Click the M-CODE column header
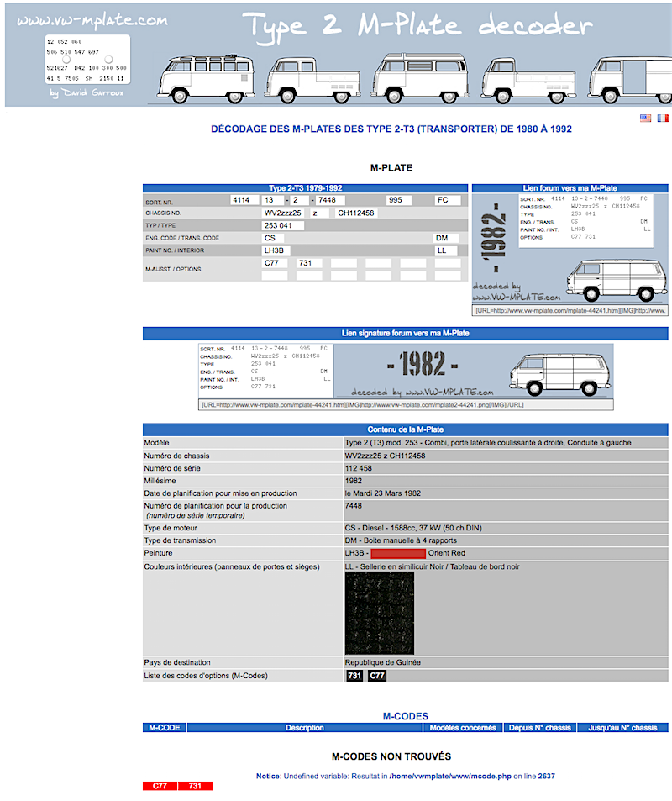The image size is (672, 801). pyautogui.click(x=165, y=728)
